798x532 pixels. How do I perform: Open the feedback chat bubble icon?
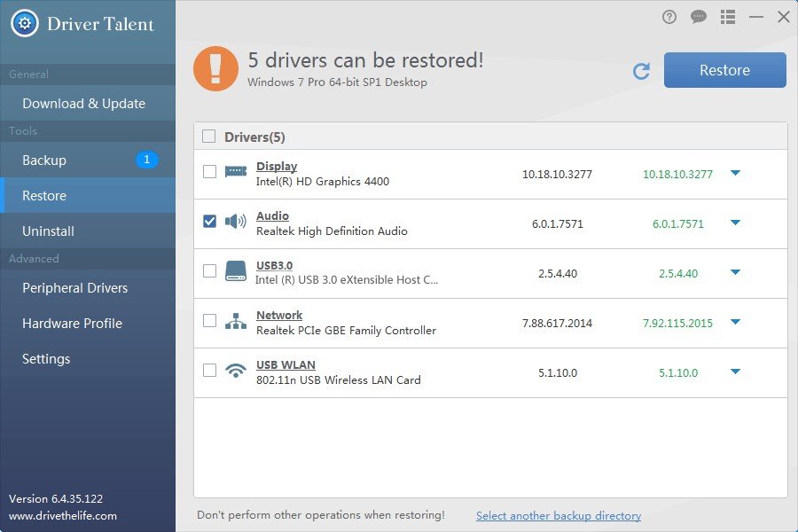click(x=699, y=18)
